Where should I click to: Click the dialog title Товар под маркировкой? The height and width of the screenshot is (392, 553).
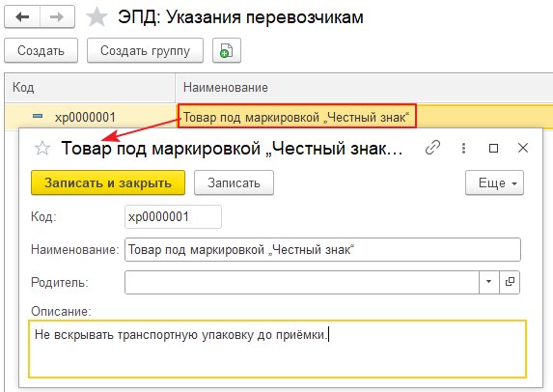pyautogui.click(x=232, y=148)
